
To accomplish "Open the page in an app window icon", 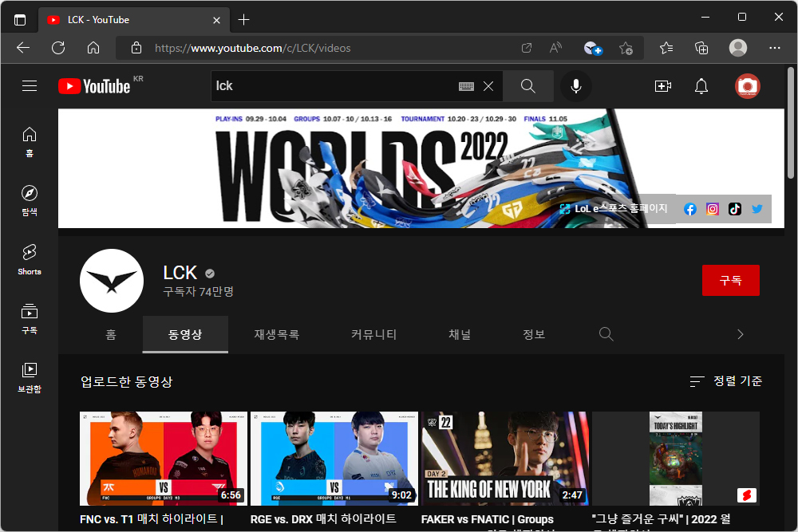I will (527, 48).
